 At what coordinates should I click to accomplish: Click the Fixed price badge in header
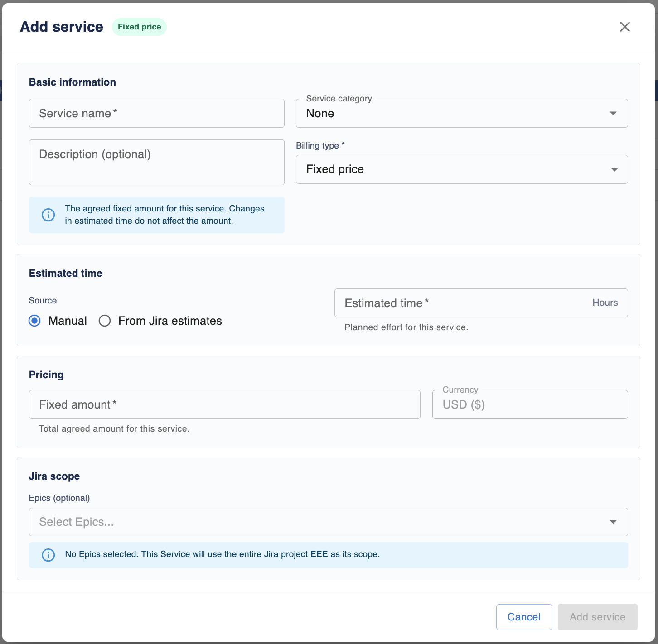point(139,27)
